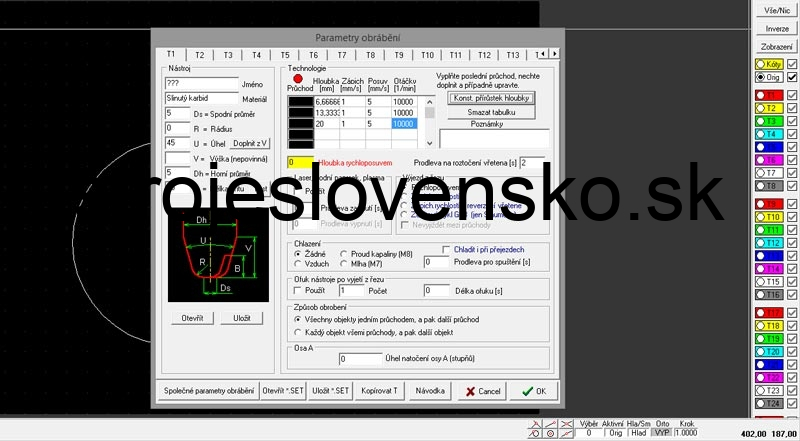Select the green T3 layer swatch
Screen dimensions: 800x441
769,121
